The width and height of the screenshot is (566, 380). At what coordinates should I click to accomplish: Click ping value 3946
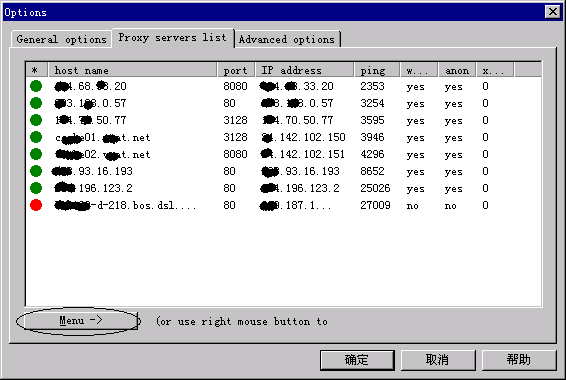click(x=372, y=137)
